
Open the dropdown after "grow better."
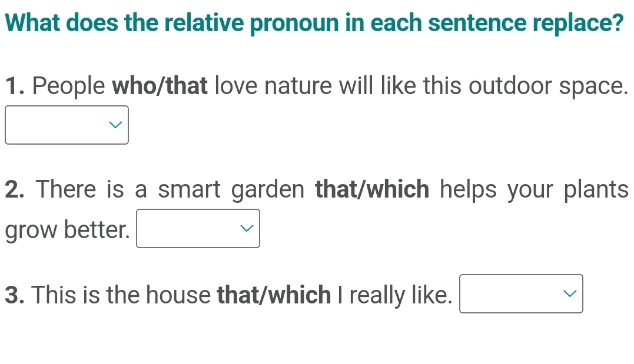(x=198, y=229)
